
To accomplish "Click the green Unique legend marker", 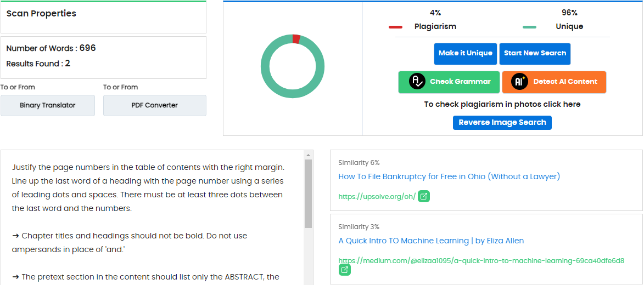I will (x=529, y=27).
